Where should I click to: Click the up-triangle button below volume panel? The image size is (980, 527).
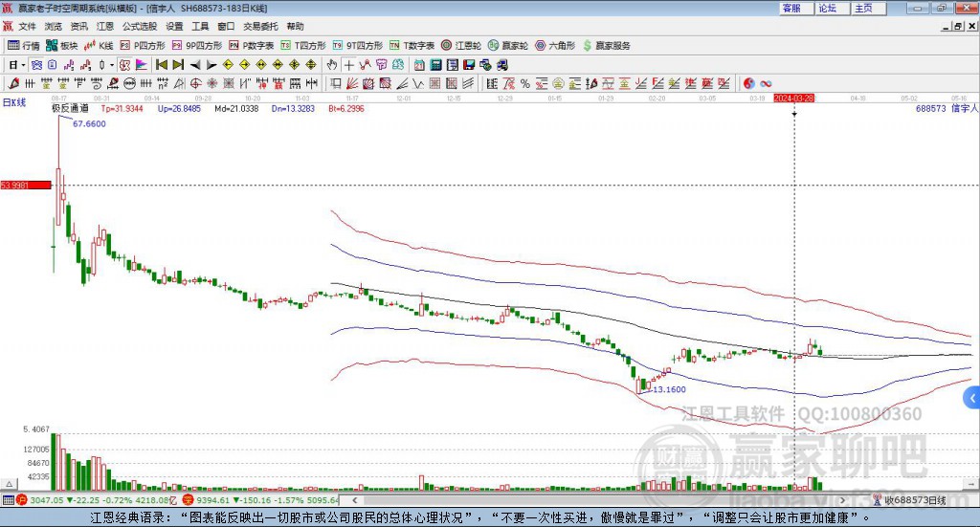[10, 484]
